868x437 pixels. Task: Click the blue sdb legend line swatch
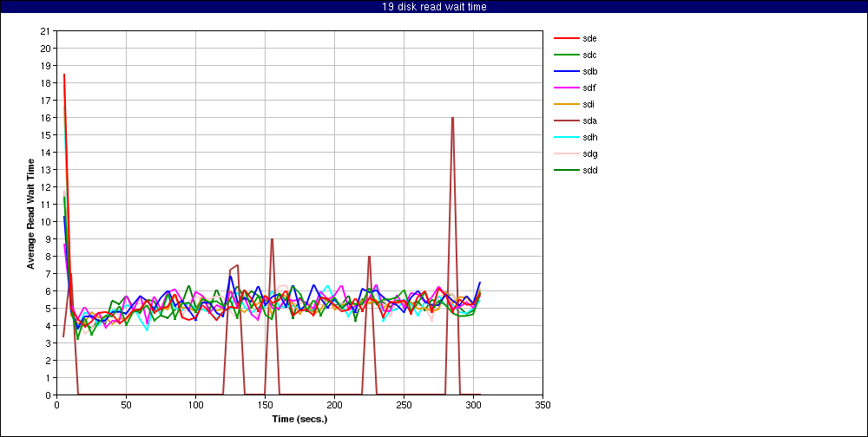pos(566,71)
